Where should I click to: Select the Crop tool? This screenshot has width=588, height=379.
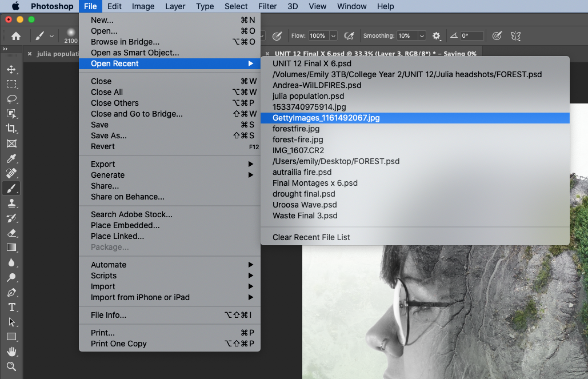click(11, 129)
